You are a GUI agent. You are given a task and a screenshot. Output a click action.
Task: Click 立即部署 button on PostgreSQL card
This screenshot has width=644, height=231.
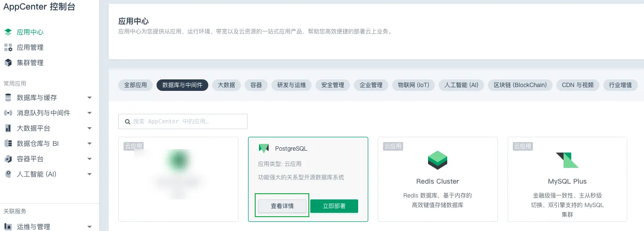(x=334, y=206)
